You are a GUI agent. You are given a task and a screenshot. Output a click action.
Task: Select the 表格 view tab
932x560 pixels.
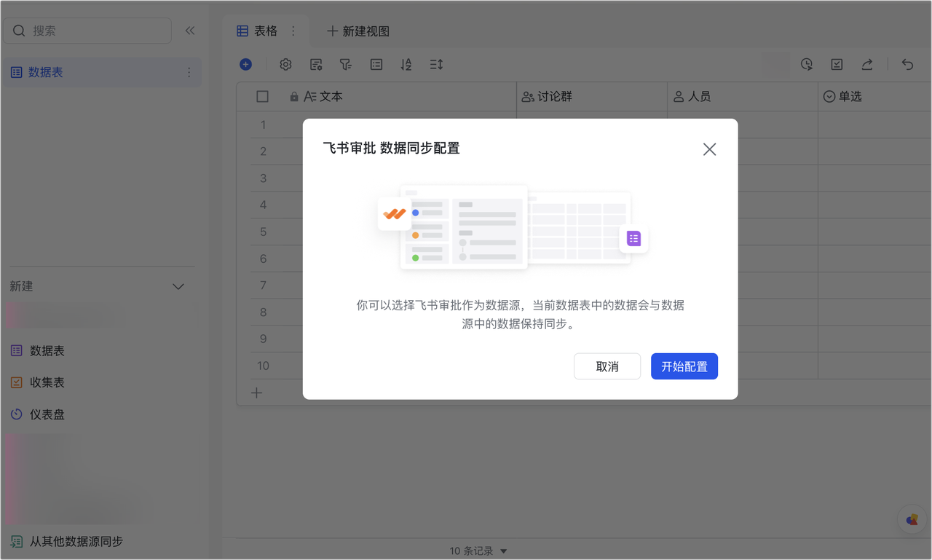[258, 31]
